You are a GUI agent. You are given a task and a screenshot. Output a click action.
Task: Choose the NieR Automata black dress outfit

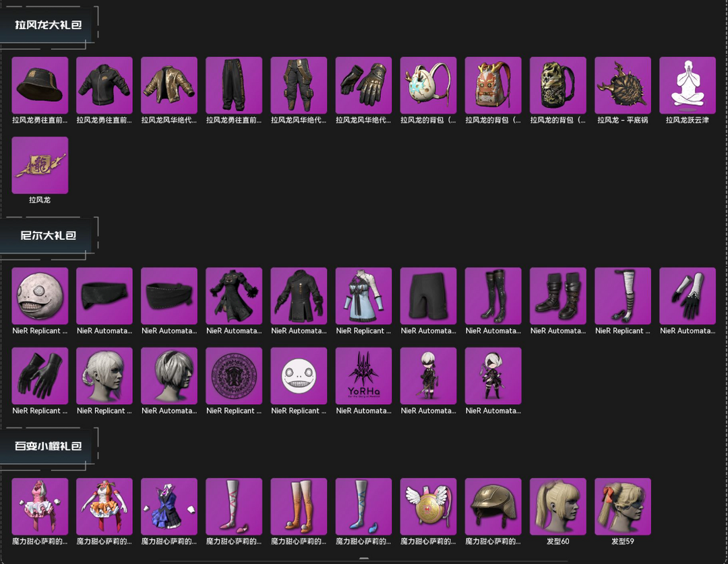click(x=234, y=296)
